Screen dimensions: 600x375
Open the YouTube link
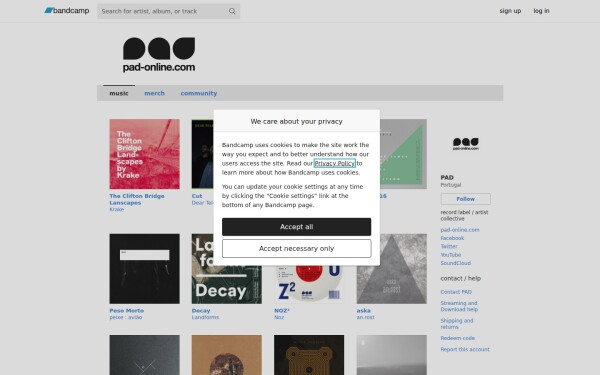point(450,255)
